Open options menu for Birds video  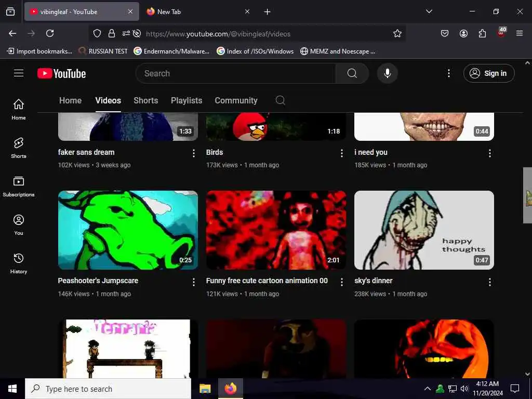click(x=342, y=153)
